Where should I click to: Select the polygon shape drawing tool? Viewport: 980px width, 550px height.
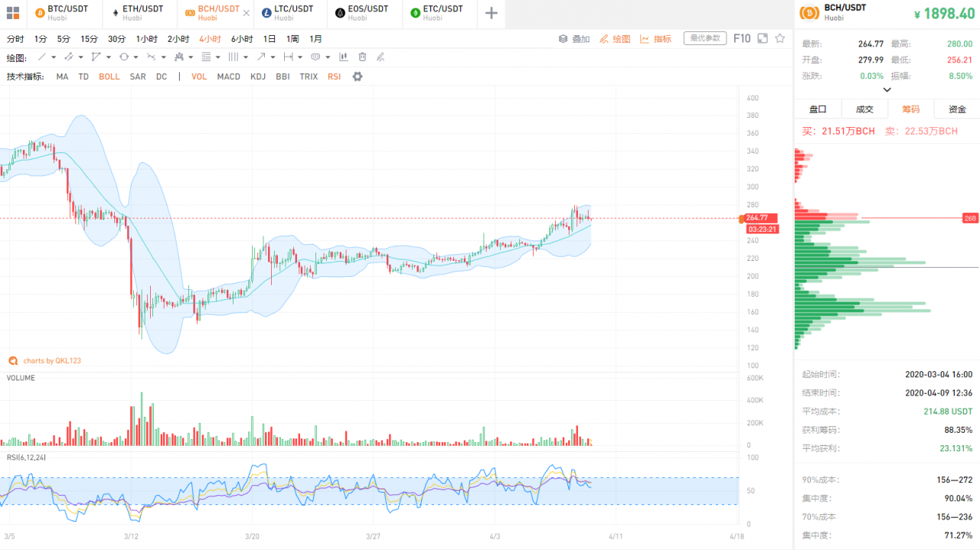point(96,57)
